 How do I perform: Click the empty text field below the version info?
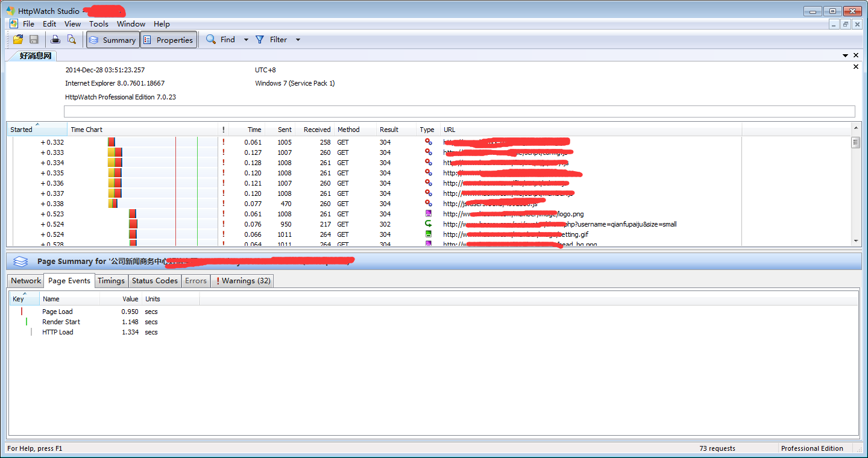point(459,111)
